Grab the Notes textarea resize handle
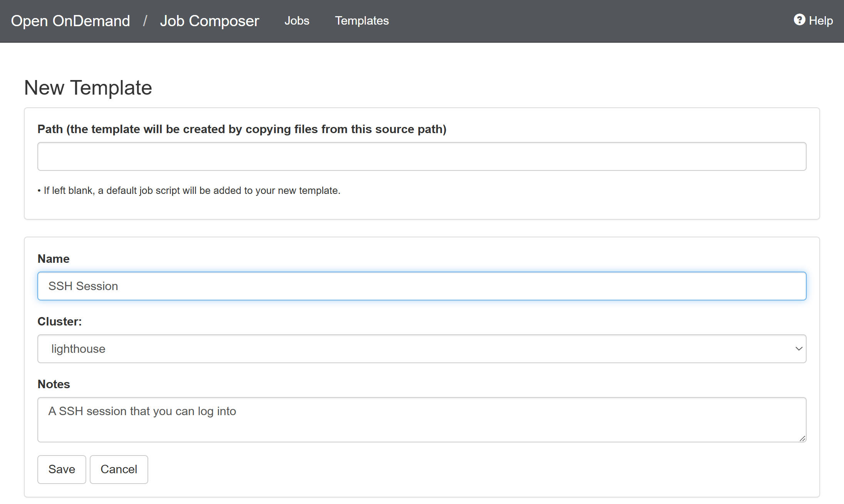 coord(802,438)
